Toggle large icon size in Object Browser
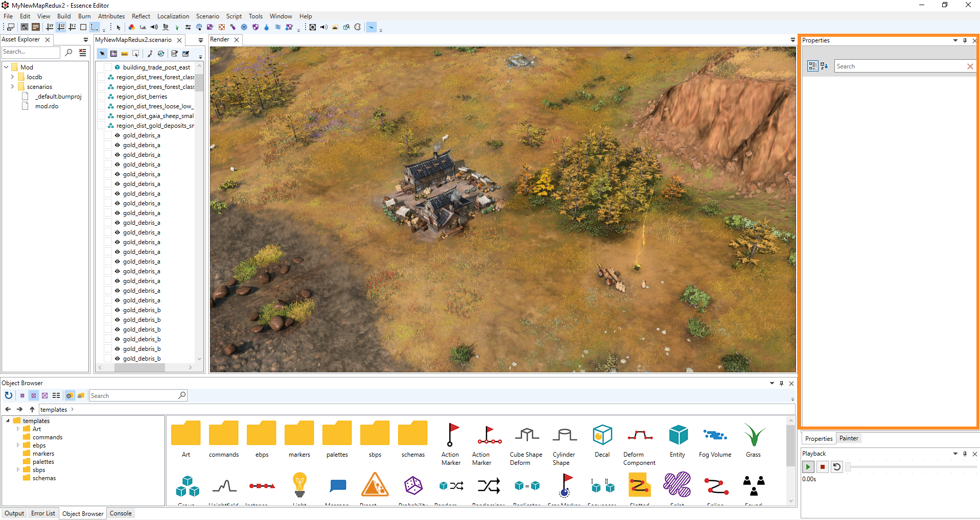The image size is (980, 520). point(44,395)
